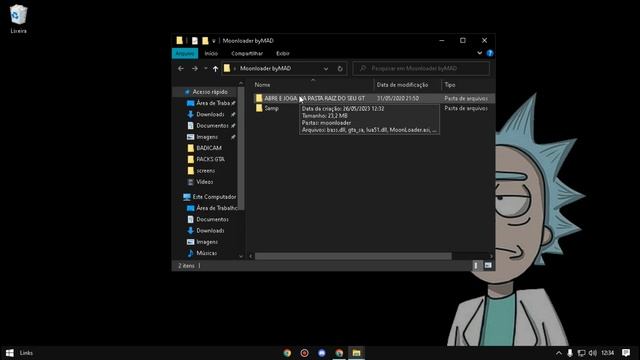This screenshot has height=360, width=640.
Task: Click New Folder quick access toolbar icon
Action: (x=205, y=40)
